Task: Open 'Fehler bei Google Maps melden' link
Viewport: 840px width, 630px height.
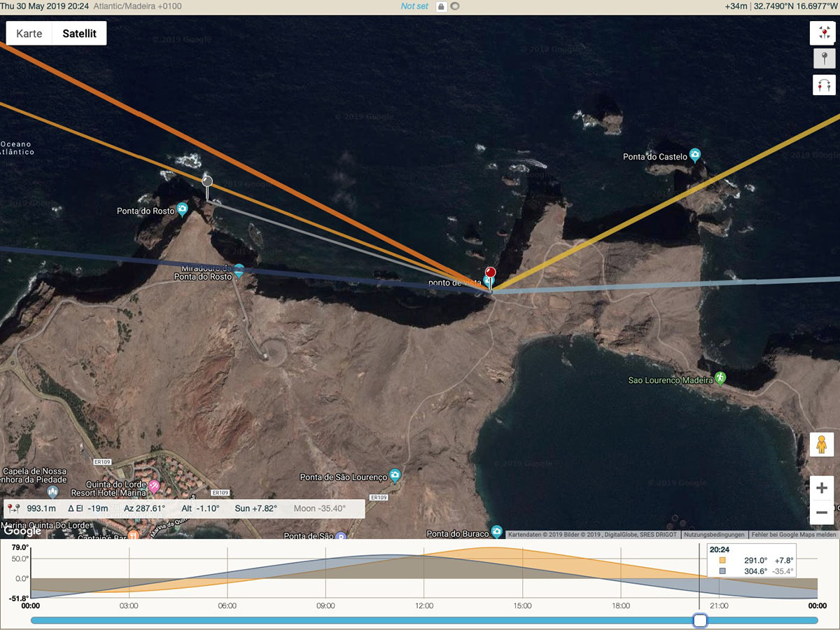Action: [x=794, y=535]
